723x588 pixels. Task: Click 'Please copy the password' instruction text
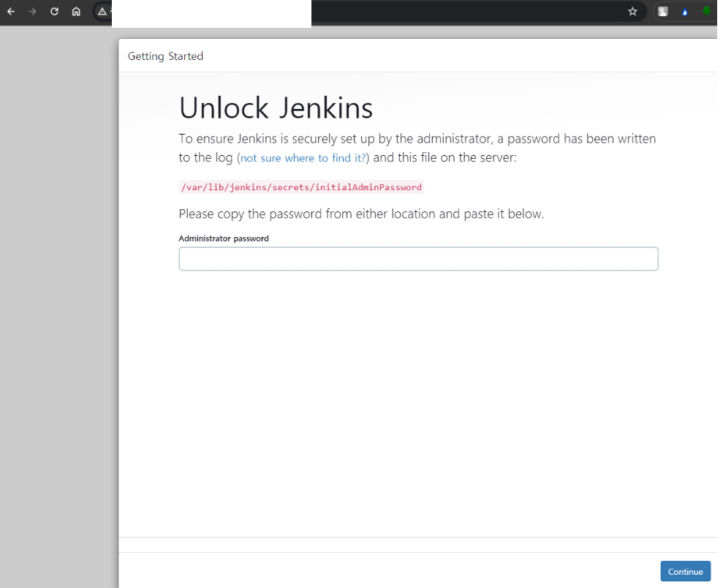pos(361,214)
